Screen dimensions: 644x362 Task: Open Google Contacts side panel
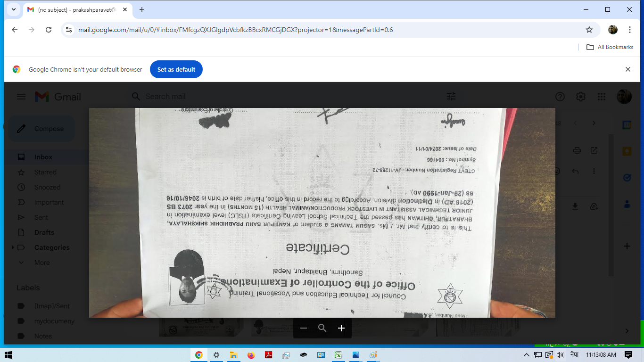pos(627,204)
